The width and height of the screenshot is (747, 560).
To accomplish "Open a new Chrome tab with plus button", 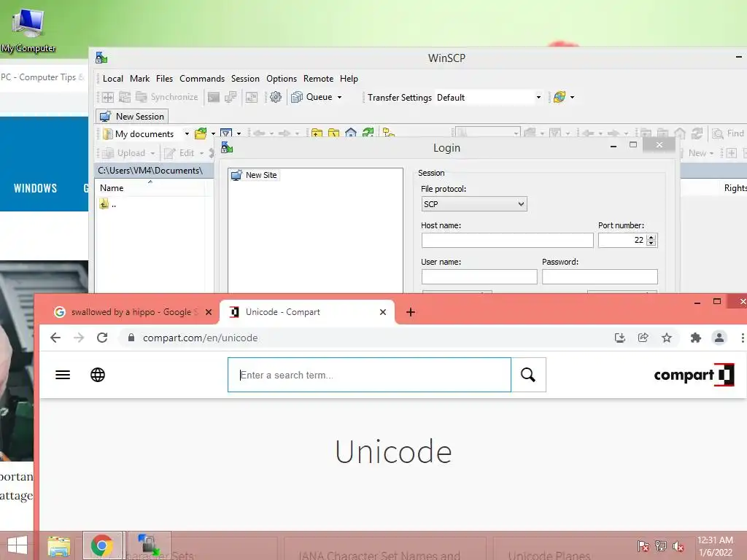I will click(x=411, y=312).
